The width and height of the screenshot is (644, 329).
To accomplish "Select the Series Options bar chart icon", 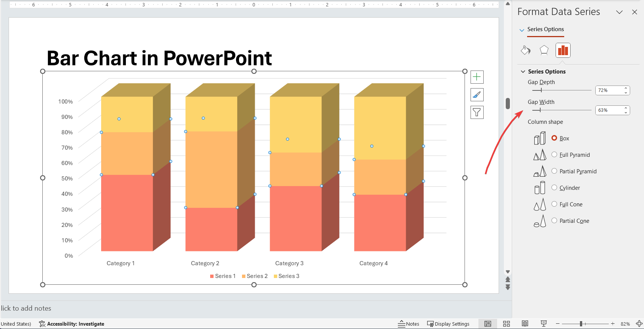I will pos(563,50).
